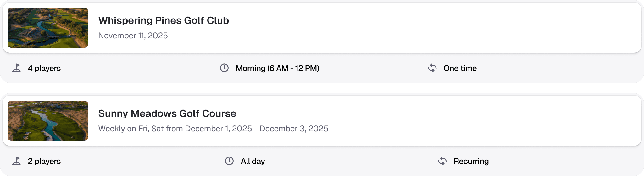Click the All day label
Screen dimensions: 644x176
pos(253,161)
